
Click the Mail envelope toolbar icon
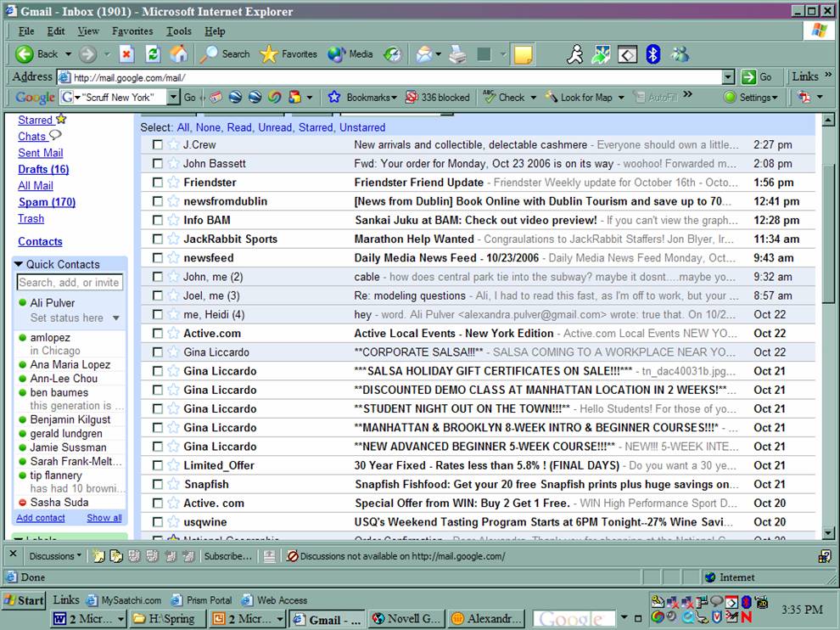tap(424, 54)
